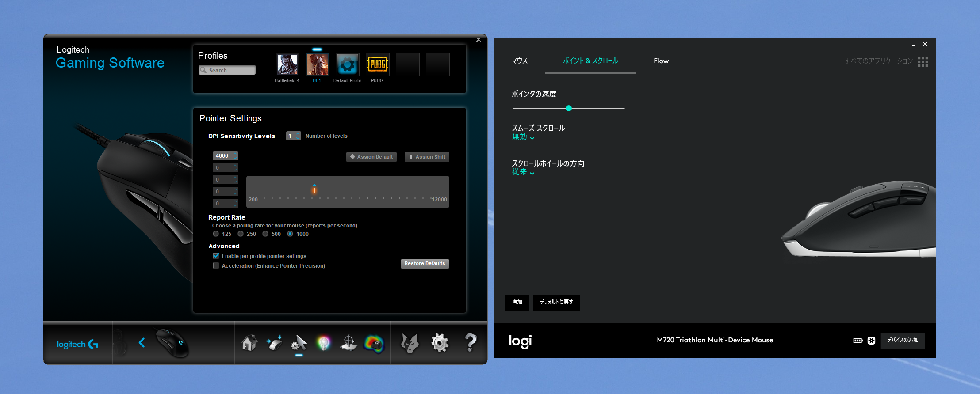
Task: Click the デバイスの追加 button
Action: [903, 341]
